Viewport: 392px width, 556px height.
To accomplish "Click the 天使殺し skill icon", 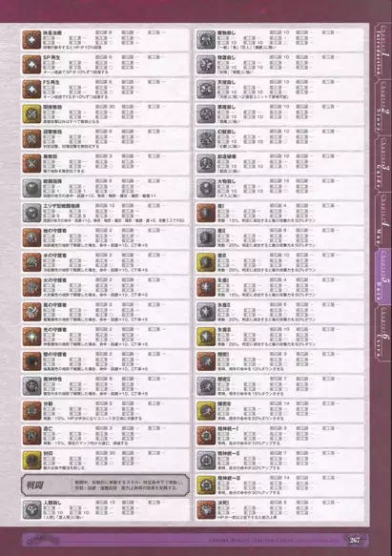I will click(206, 89).
